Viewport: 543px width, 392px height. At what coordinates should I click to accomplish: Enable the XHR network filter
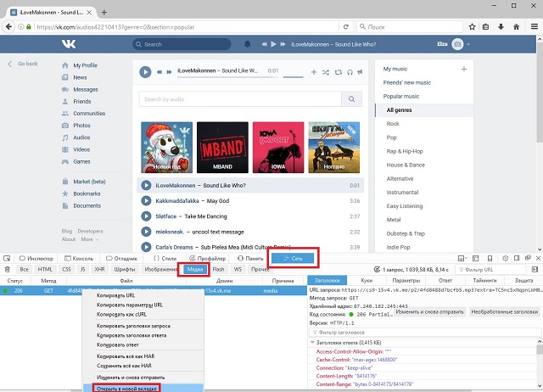[99, 269]
